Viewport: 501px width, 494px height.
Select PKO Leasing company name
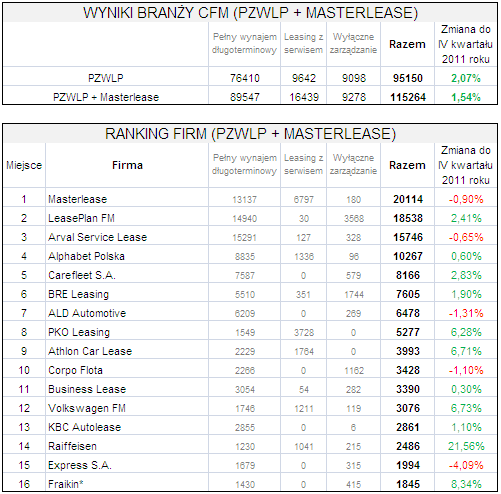pyautogui.click(x=79, y=332)
